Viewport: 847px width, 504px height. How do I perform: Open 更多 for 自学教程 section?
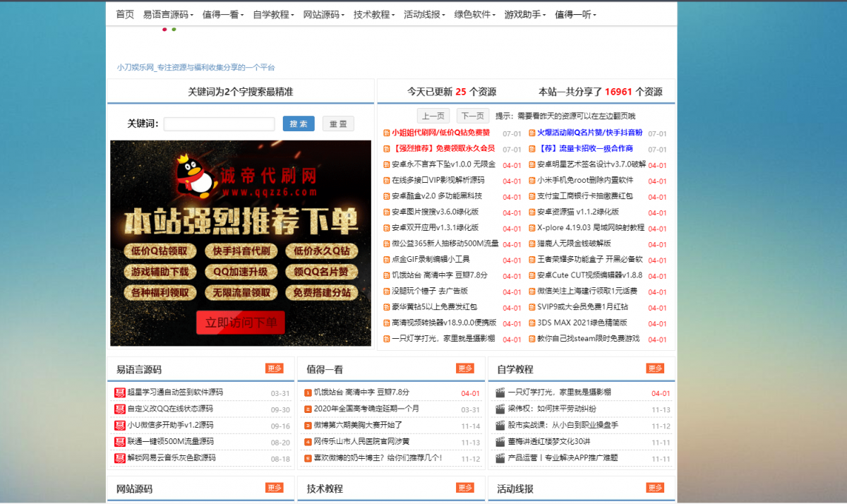[655, 368]
